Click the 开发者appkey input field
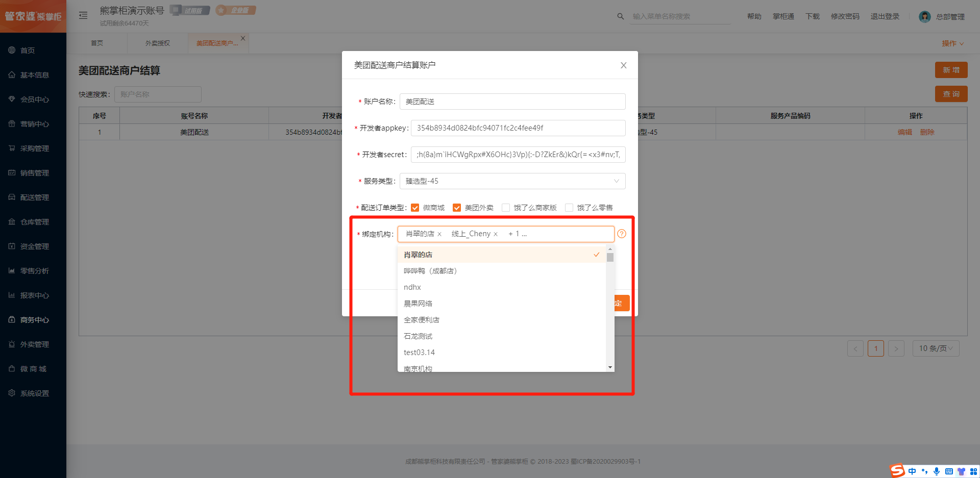This screenshot has width=980, height=478. tap(518, 128)
